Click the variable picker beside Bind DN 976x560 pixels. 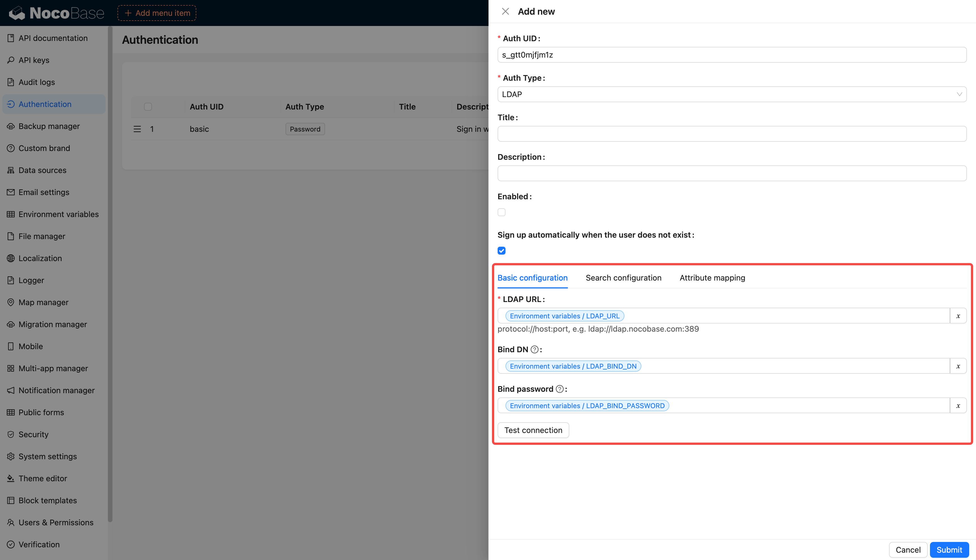[958, 366]
